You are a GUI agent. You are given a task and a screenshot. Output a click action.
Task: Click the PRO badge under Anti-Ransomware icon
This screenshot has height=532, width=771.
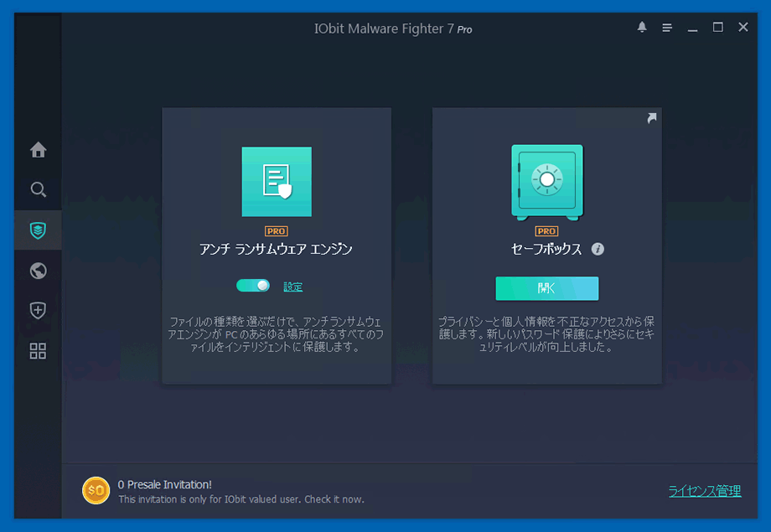(x=277, y=231)
